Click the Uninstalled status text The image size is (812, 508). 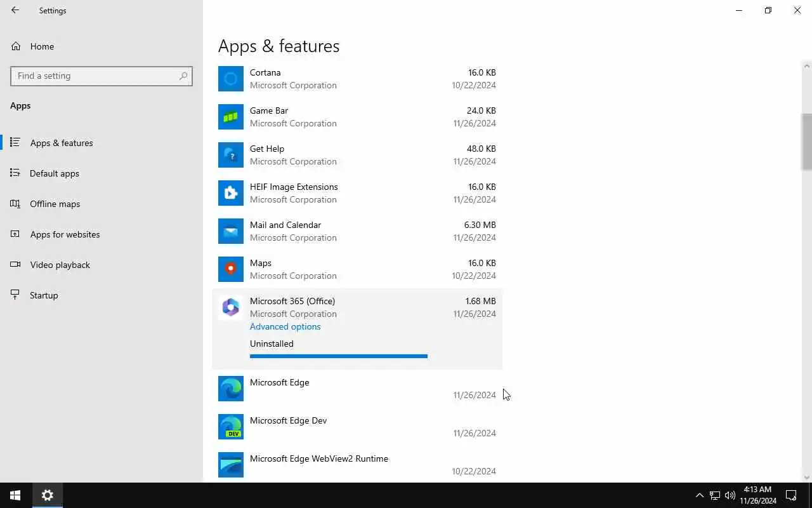coord(272,344)
